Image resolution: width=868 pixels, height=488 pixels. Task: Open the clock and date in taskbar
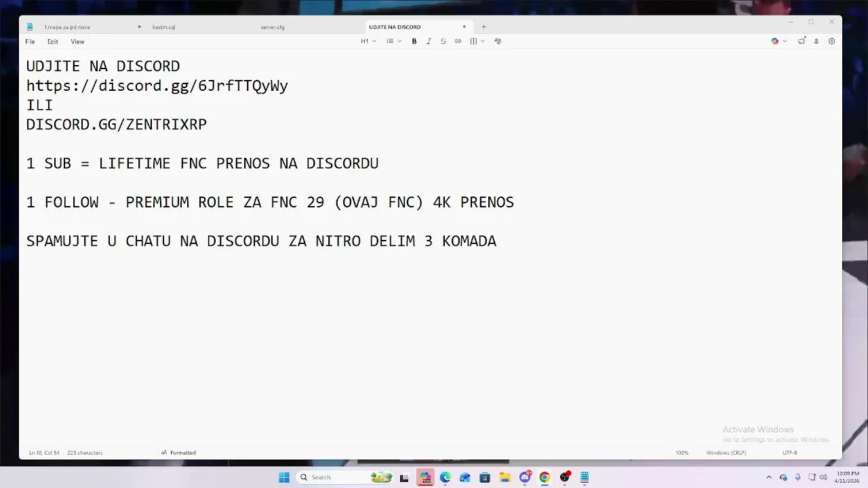click(x=847, y=477)
